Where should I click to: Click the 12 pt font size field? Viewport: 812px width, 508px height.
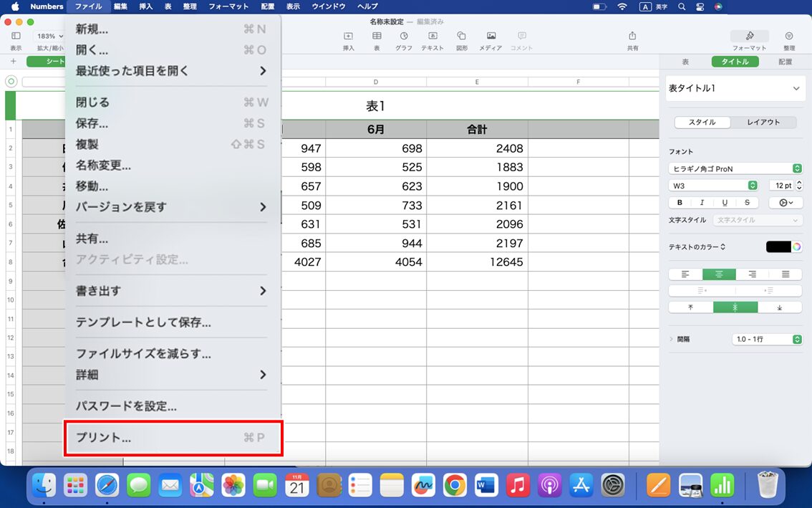(784, 185)
